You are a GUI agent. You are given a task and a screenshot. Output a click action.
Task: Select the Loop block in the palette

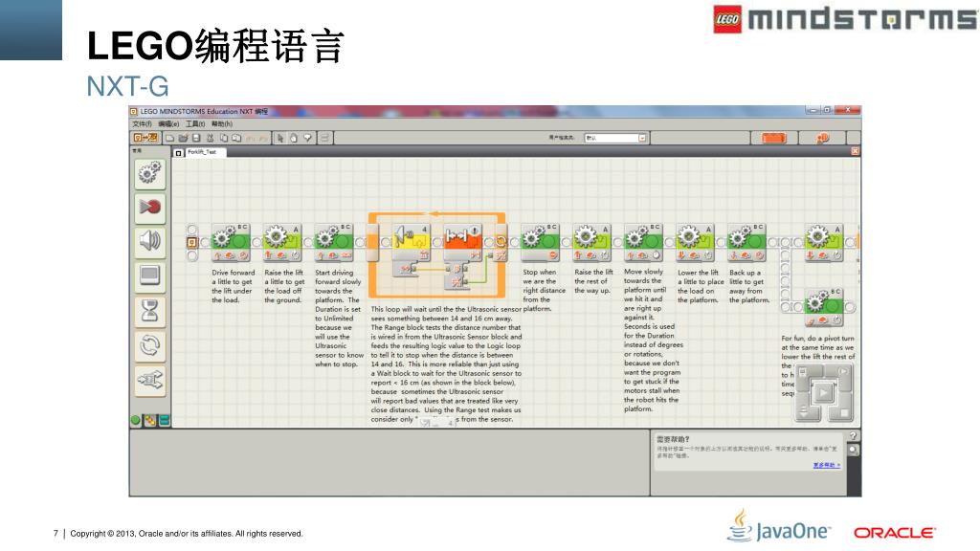[x=150, y=344]
